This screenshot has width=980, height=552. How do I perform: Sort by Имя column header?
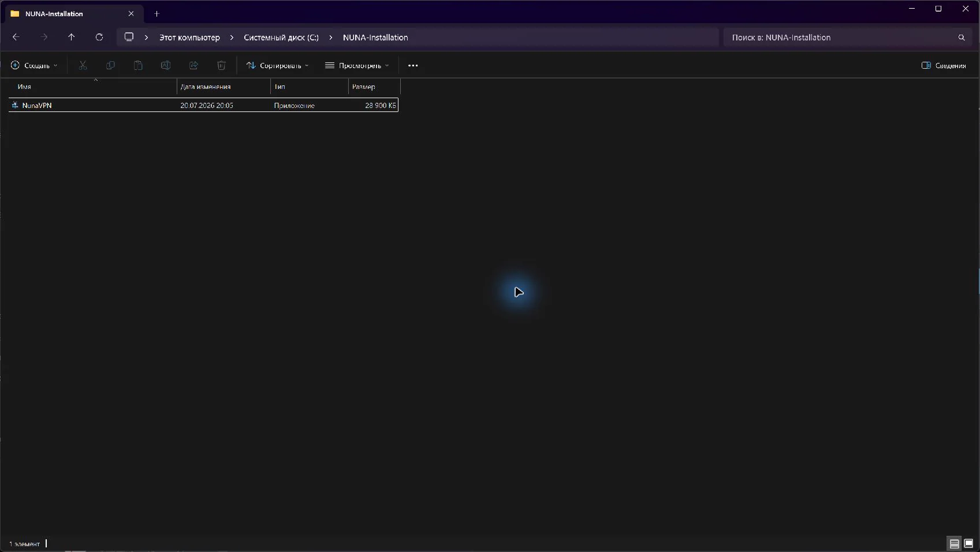tap(92, 87)
